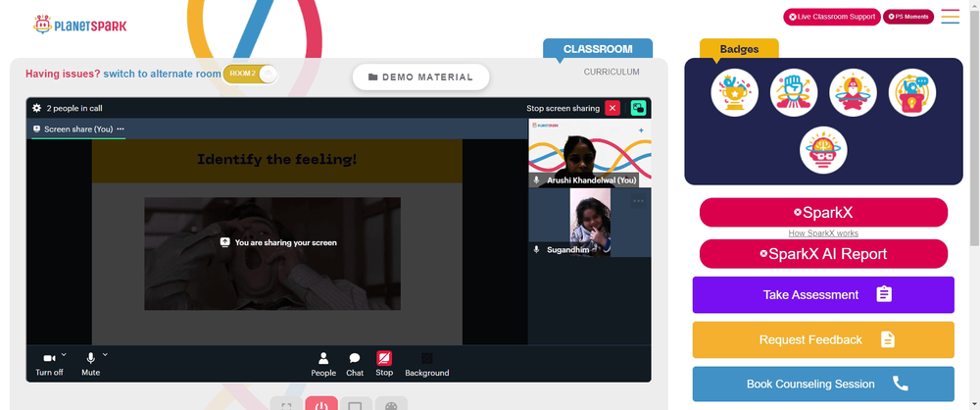Open Screen share (You) options ellipsis
Viewport: 980px width, 410px height.
(x=121, y=128)
